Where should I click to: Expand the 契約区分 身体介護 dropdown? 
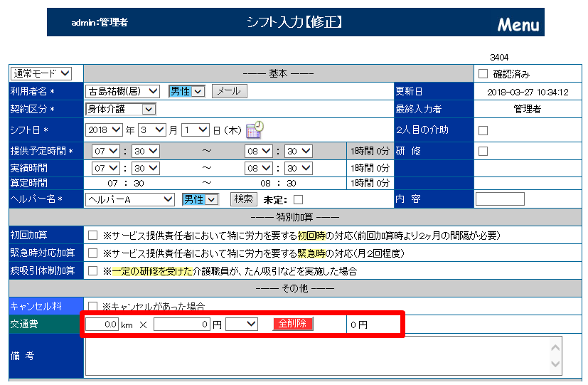click(121, 109)
